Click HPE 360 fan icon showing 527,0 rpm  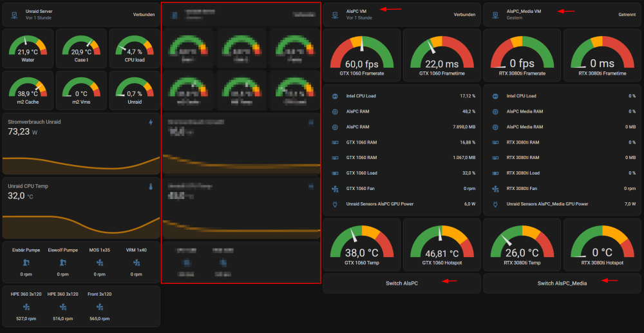26,307
